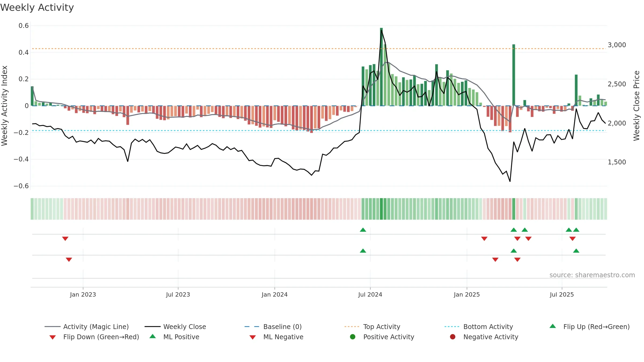Click the Weekly Activity chart title

(37, 8)
